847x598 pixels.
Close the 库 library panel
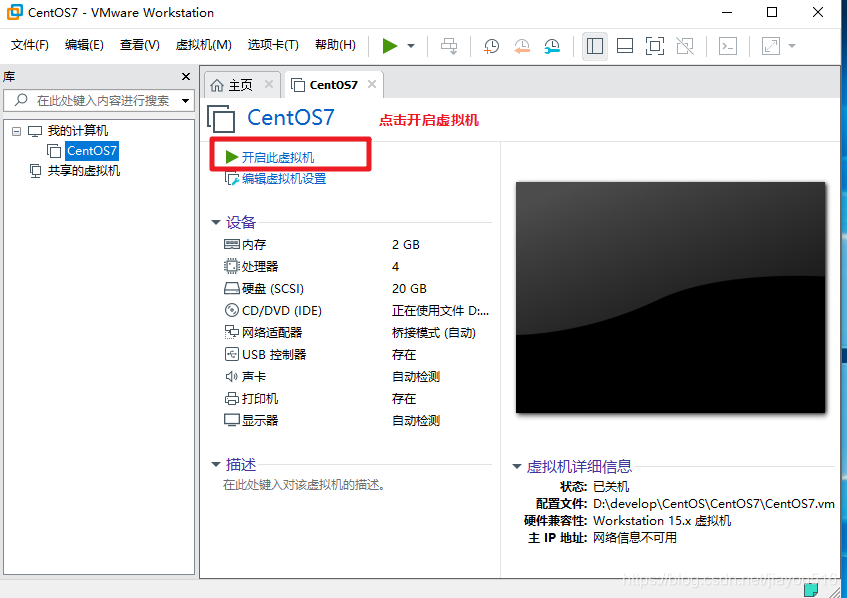(x=186, y=77)
